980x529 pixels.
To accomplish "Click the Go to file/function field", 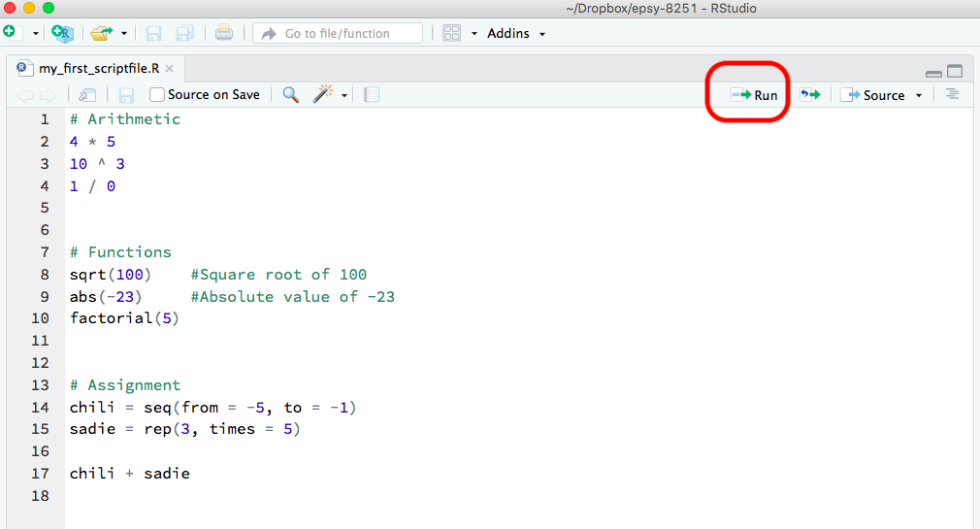I will 338,33.
